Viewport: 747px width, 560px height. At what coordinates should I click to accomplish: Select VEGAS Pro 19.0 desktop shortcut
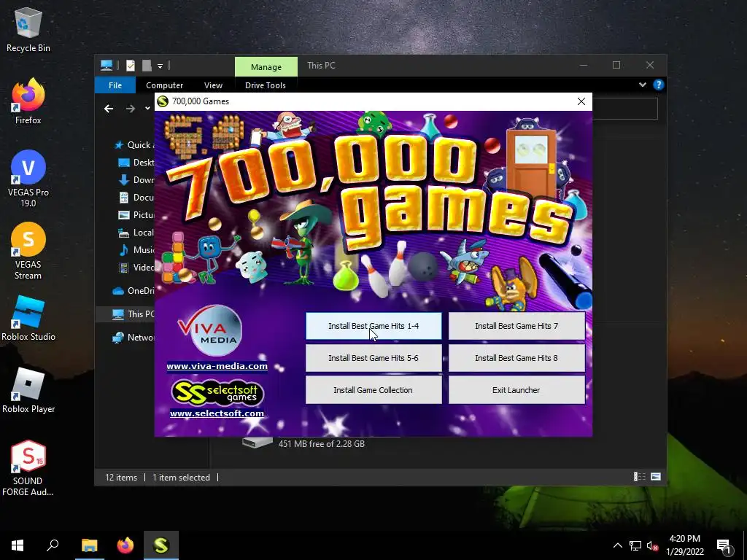tap(28, 179)
